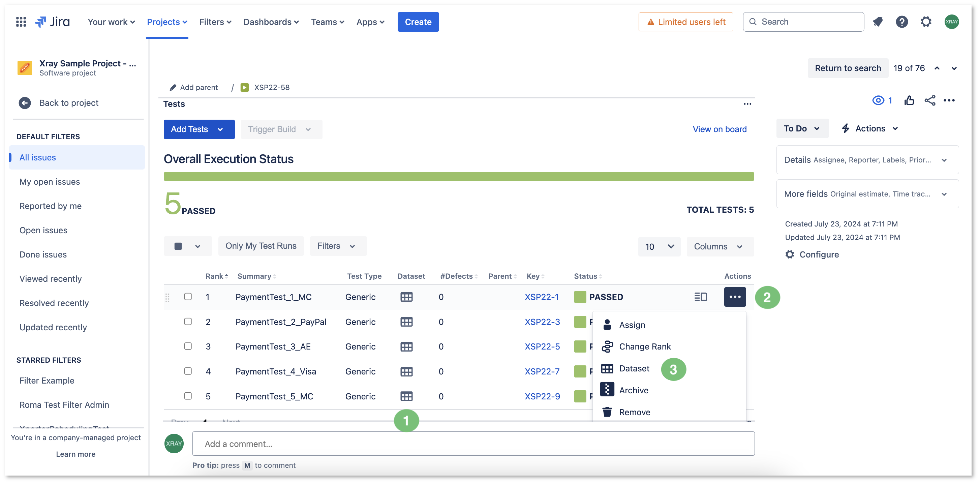Toggle the select-all tests checkbox
This screenshot has height=484, width=980.
pyautogui.click(x=178, y=246)
